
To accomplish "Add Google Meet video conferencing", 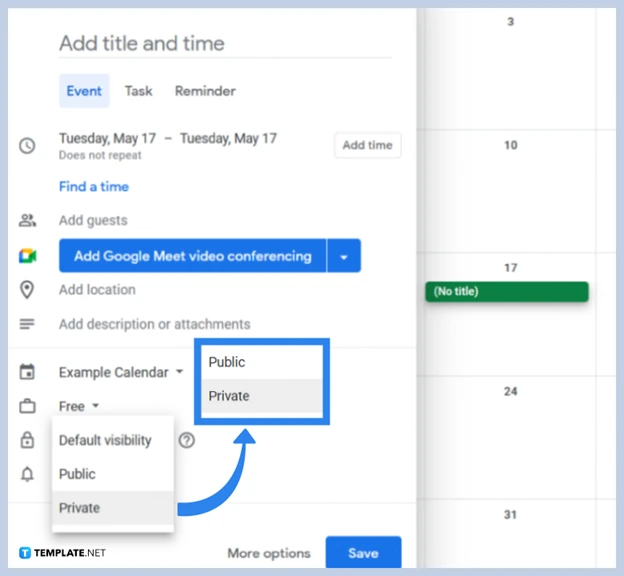I will pos(193,256).
